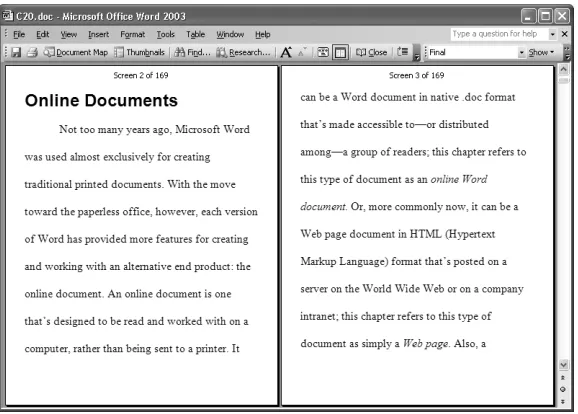This screenshot has height=414, width=578.
Task: Open the Show dropdown menu
Action: [541, 52]
